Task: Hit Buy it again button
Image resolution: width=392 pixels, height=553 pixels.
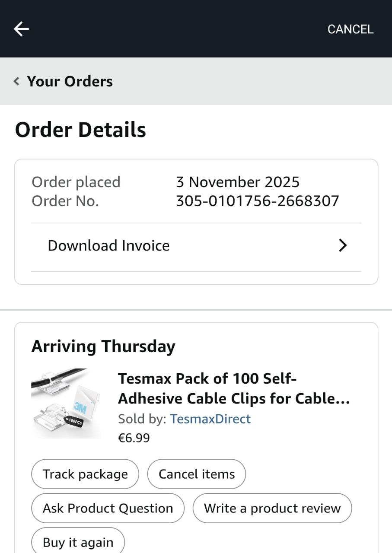Action: 78,542
